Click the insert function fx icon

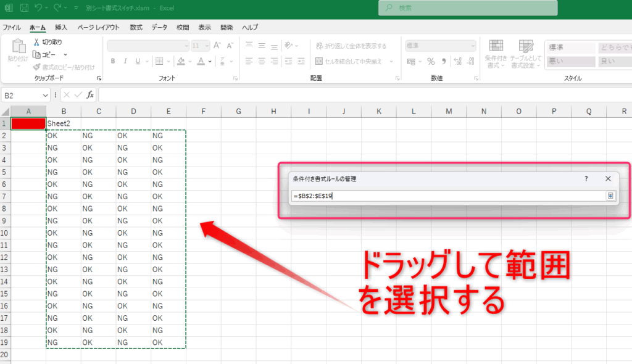tap(90, 94)
